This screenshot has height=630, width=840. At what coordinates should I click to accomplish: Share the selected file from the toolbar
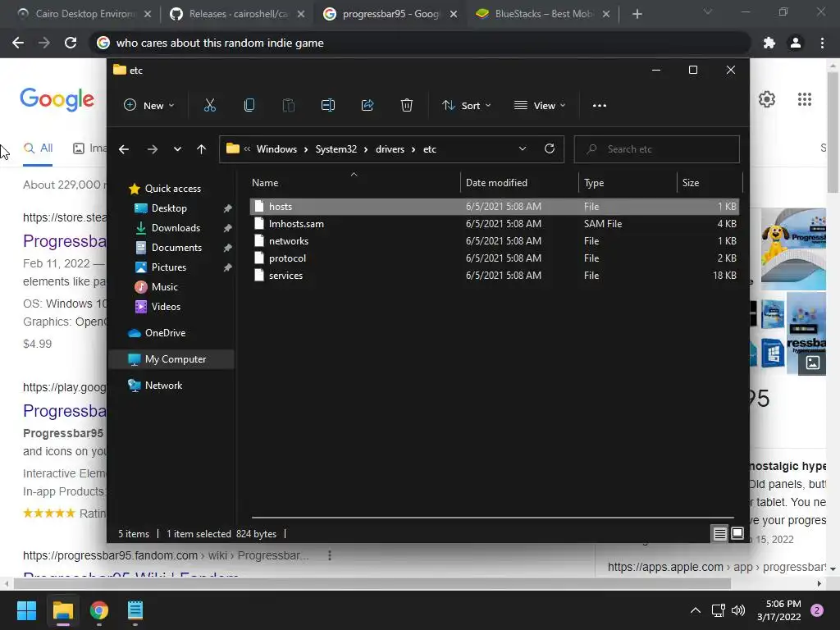(367, 106)
